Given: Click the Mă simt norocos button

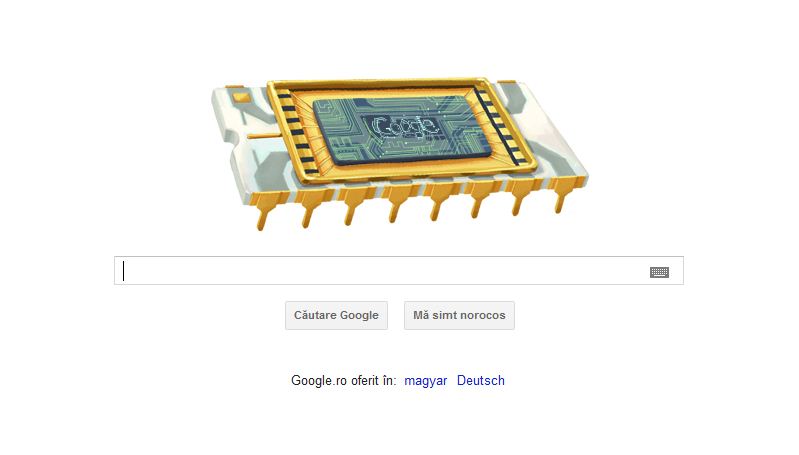Looking at the screenshot, I should pos(459,315).
